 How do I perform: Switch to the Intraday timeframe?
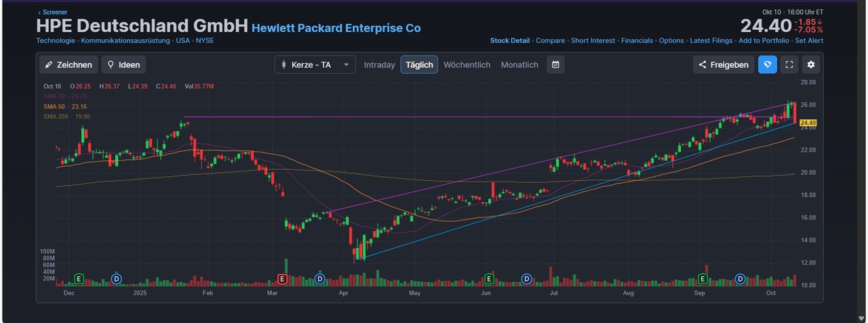379,65
